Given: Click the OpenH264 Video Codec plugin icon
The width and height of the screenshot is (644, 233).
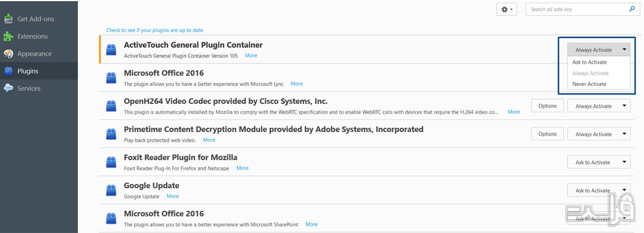Looking at the screenshot, I should pyautogui.click(x=111, y=106).
